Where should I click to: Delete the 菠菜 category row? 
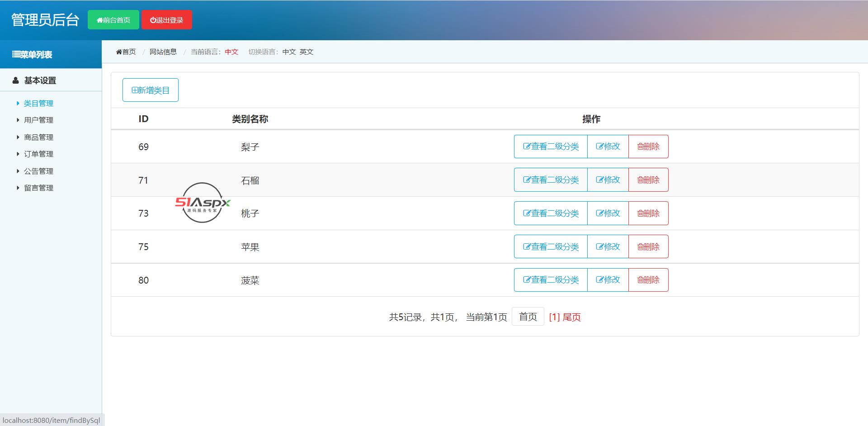point(648,280)
